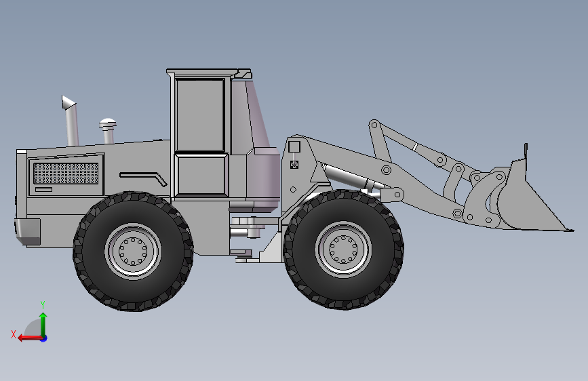The height and width of the screenshot is (381, 588).
Task: Select the hydraulic lift cylinder
Action: pyautogui.click(x=353, y=178)
